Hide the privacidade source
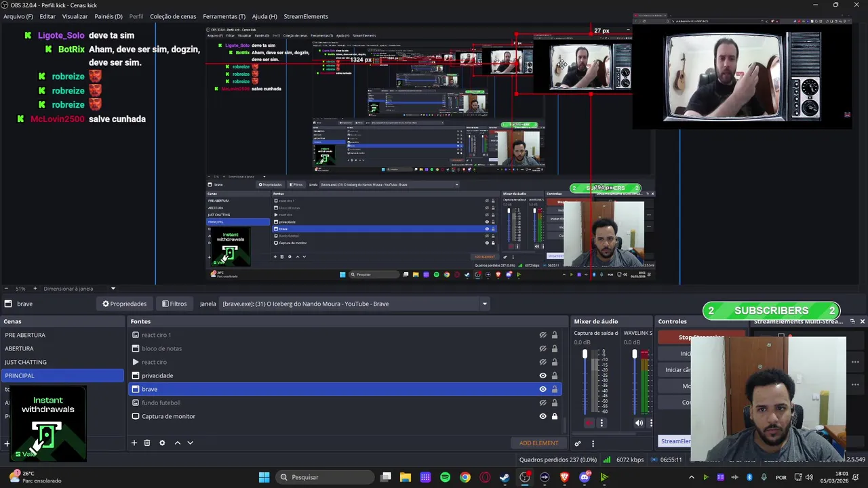The height and width of the screenshot is (488, 868). point(542,375)
